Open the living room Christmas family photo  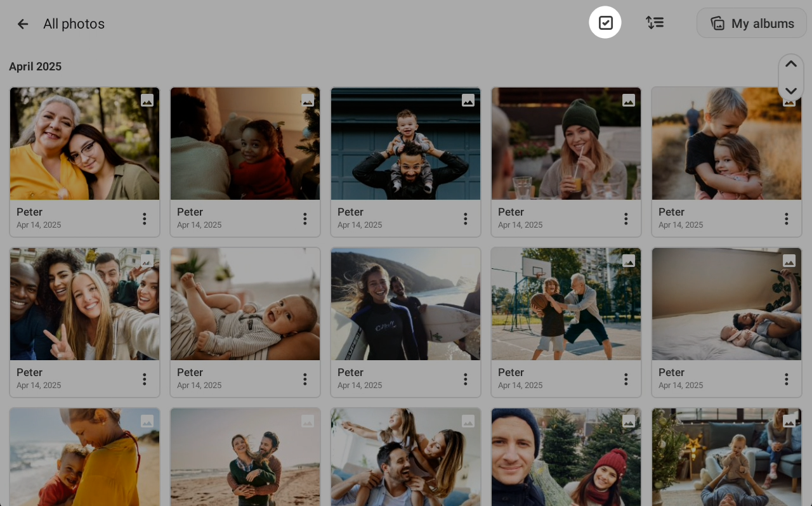pyautogui.click(x=726, y=457)
